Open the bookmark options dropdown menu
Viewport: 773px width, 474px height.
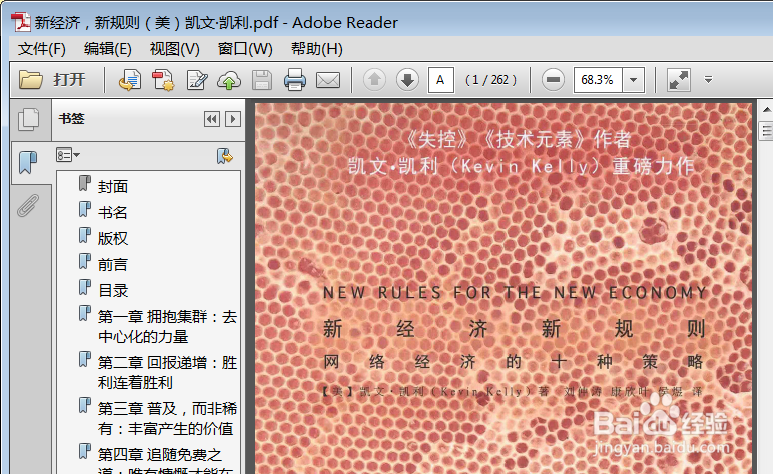coord(68,155)
